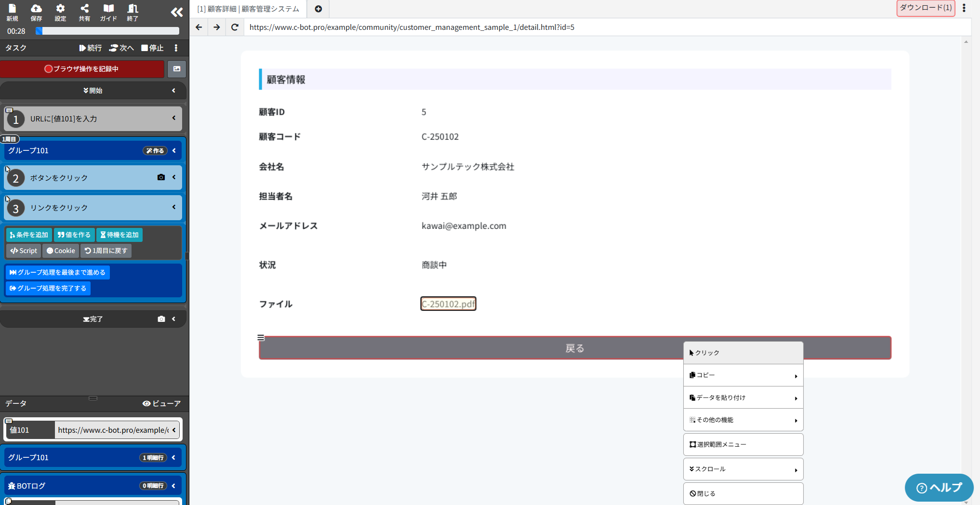The image size is (980, 505).
Task: Expand step 1 URLに[値101]を入力 chevron
Action: [x=173, y=118]
